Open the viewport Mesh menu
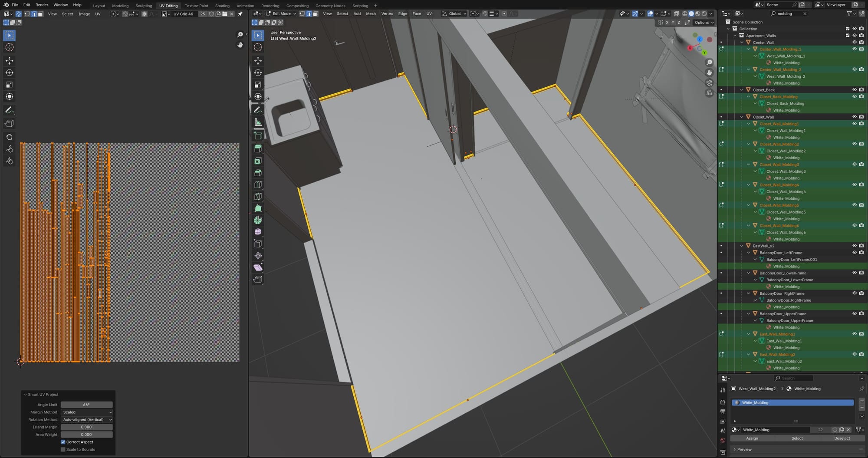Screen dimensions: 868x458 tap(371, 14)
